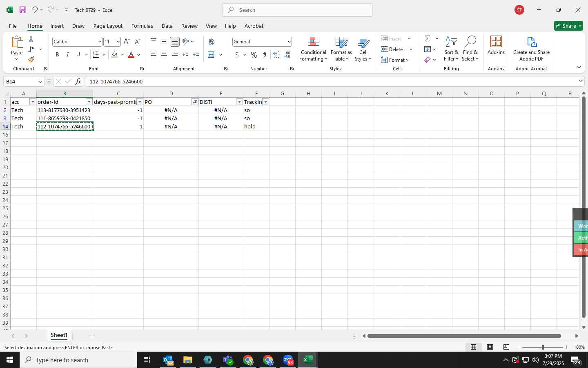
Task: Switch to the Insert tab
Action: point(57,26)
